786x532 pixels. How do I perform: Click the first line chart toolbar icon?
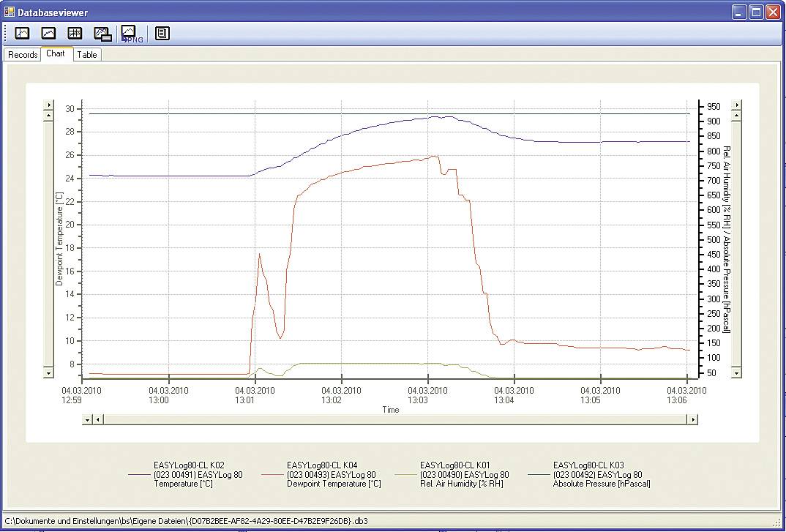click(23, 33)
